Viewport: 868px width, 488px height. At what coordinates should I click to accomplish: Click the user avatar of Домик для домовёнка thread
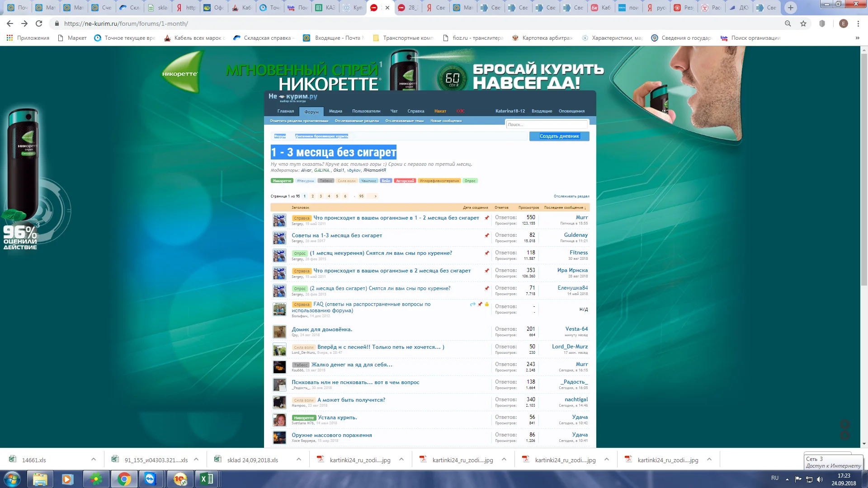coord(279,332)
